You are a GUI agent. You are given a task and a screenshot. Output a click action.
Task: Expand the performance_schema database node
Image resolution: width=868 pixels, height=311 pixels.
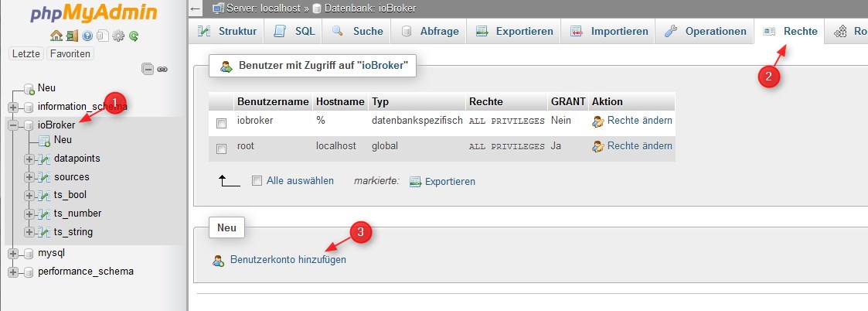point(13,272)
